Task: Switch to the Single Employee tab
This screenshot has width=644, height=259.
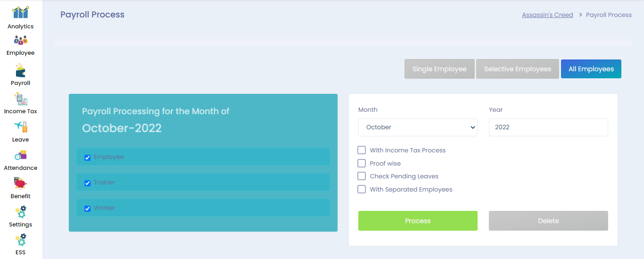Action: click(439, 69)
